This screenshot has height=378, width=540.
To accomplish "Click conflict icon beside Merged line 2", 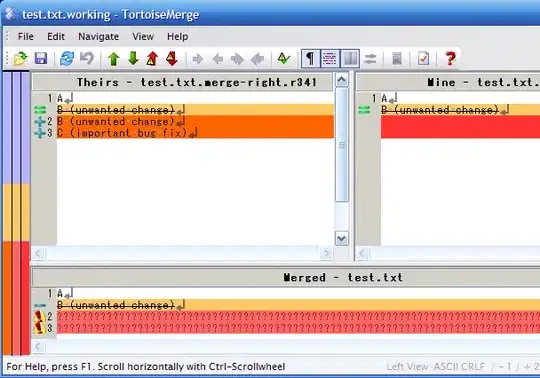I will [39, 316].
